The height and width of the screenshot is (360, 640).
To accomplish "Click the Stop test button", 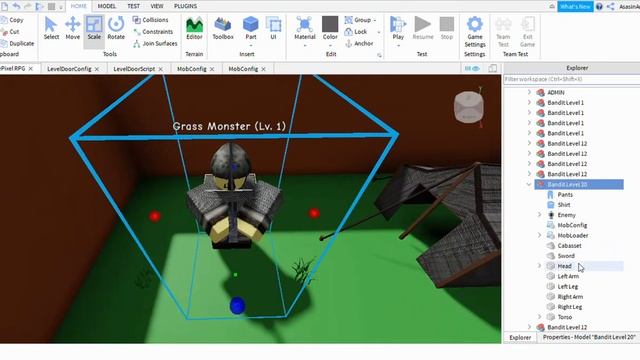I will point(447,28).
